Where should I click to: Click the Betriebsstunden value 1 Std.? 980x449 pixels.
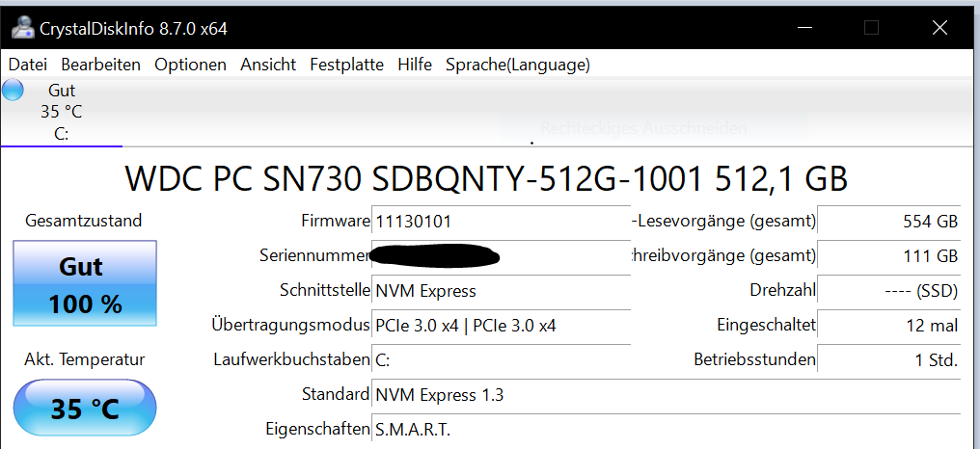pos(888,360)
